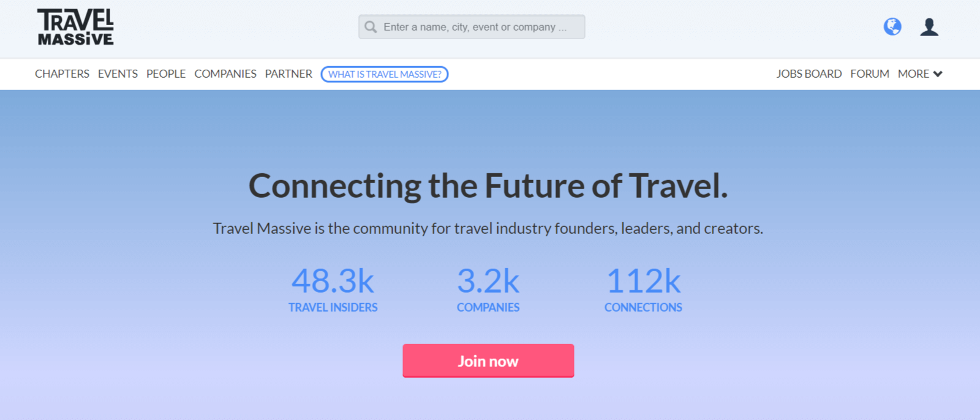
Task: Open the EVENTS menu item
Action: coord(118,73)
